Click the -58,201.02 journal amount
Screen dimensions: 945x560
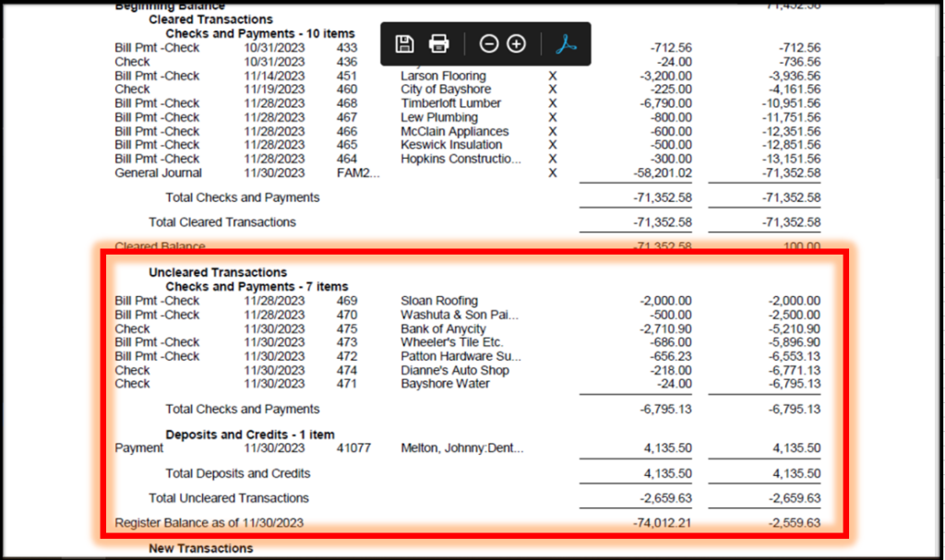pyautogui.click(x=657, y=173)
